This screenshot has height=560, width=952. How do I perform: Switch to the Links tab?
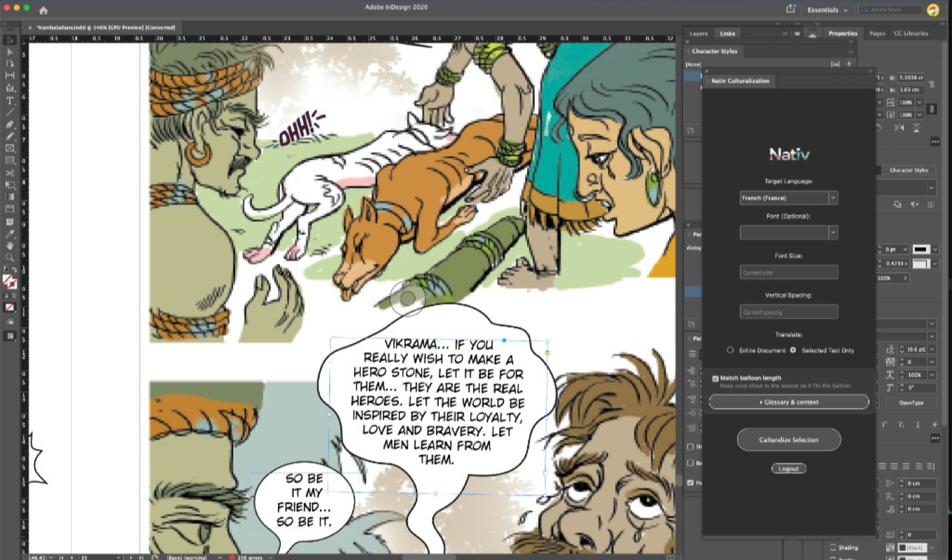click(728, 33)
